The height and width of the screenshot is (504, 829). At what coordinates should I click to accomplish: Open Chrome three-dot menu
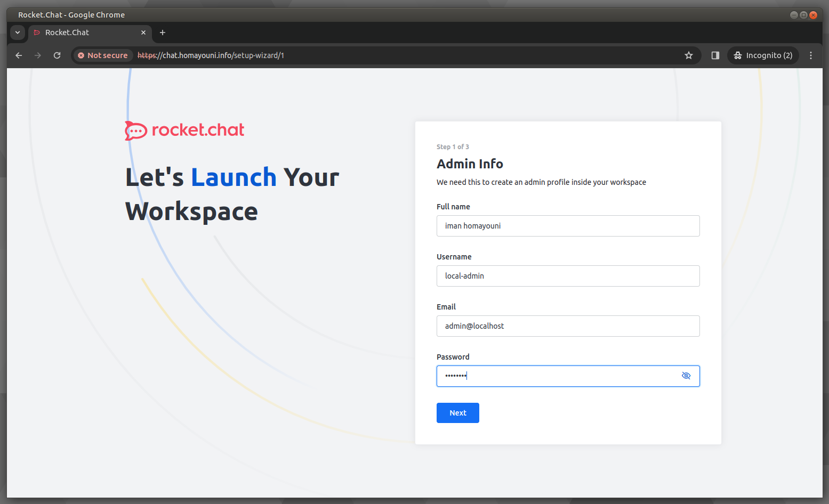click(811, 55)
